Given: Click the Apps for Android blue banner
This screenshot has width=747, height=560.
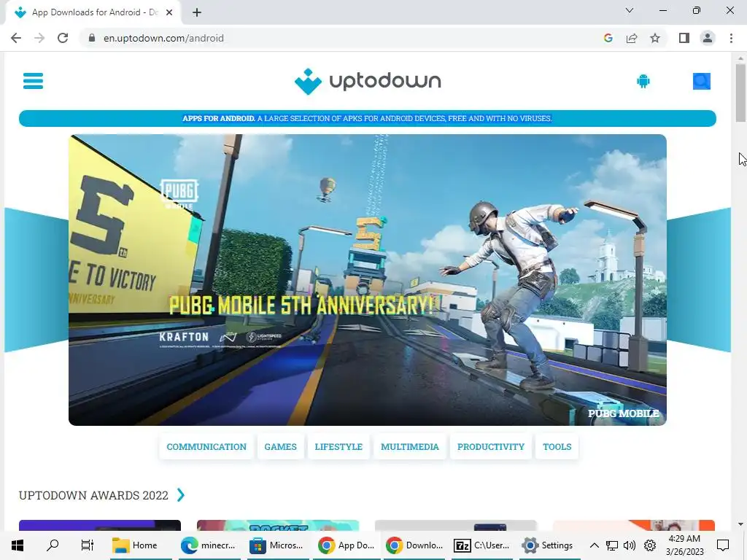Looking at the screenshot, I should 368,118.
